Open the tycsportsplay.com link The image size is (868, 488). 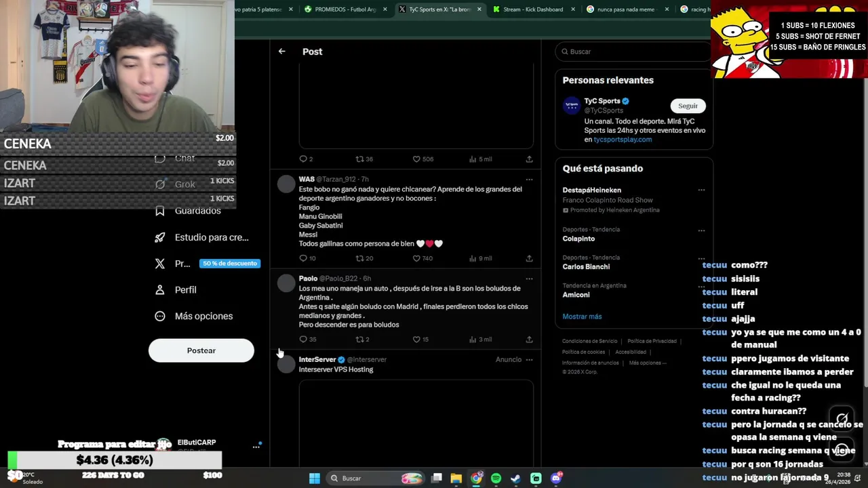click(x=623, y=140)
